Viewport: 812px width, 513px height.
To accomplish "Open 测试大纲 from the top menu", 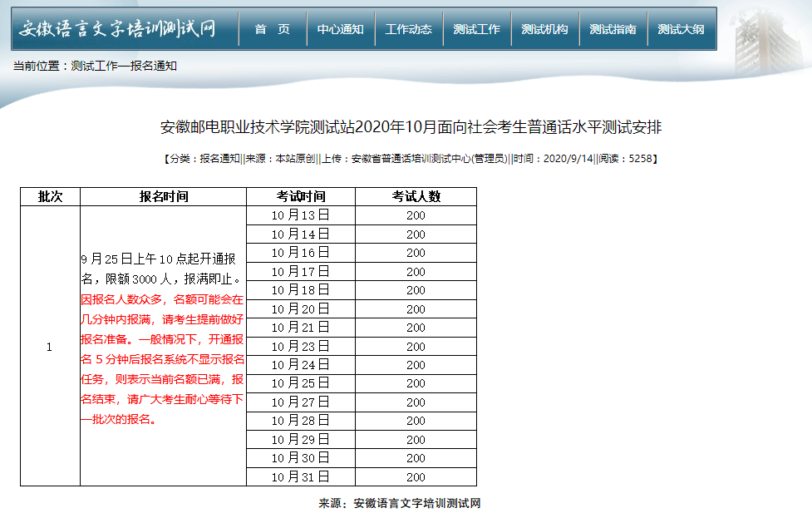I will point(681,30).
